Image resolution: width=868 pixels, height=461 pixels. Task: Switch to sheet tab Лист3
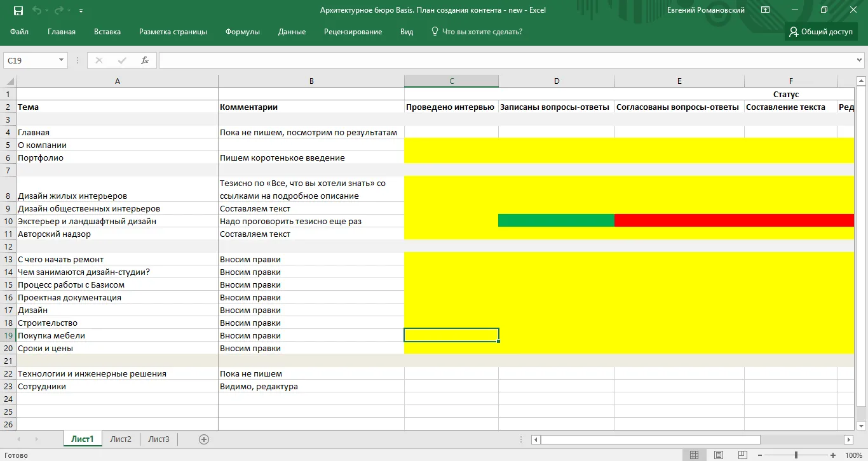159,439
